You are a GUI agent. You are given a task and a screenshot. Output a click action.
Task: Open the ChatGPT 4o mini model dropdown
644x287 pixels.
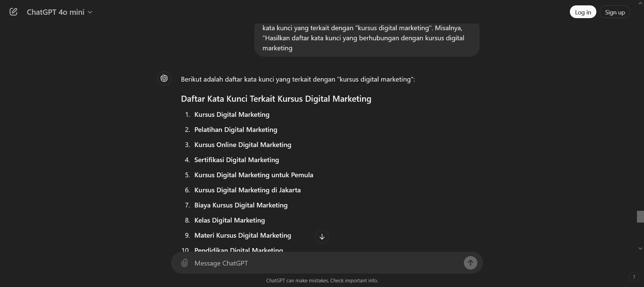click(59, 12)
